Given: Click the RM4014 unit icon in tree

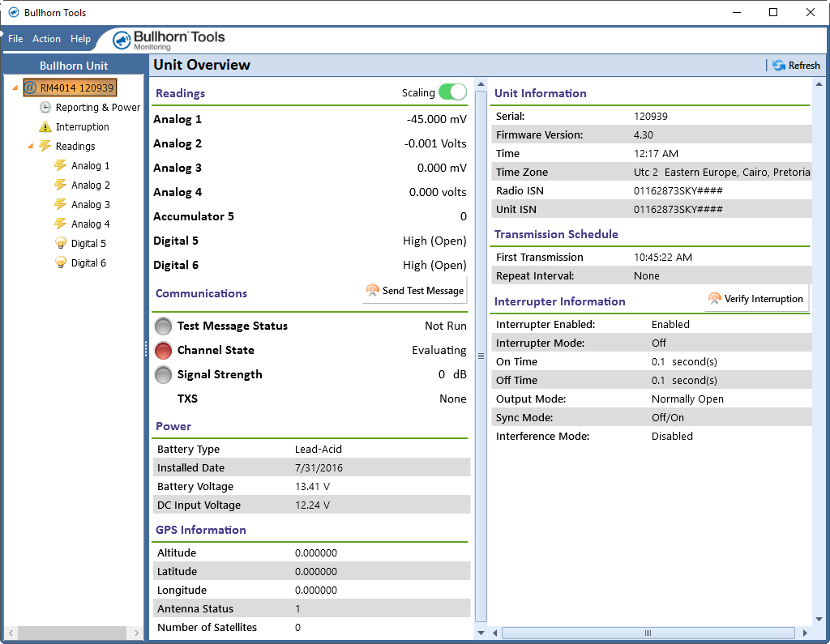Looking at the screenshot, I should pos(31,87).
